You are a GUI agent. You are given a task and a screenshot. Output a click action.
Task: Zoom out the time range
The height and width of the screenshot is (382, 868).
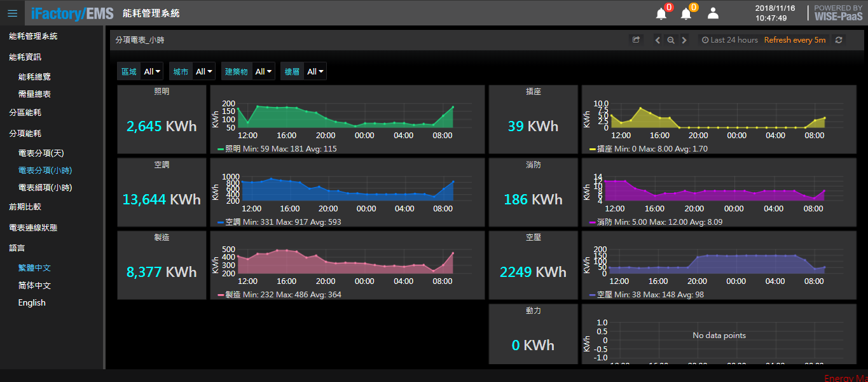(x=671, y=40)
